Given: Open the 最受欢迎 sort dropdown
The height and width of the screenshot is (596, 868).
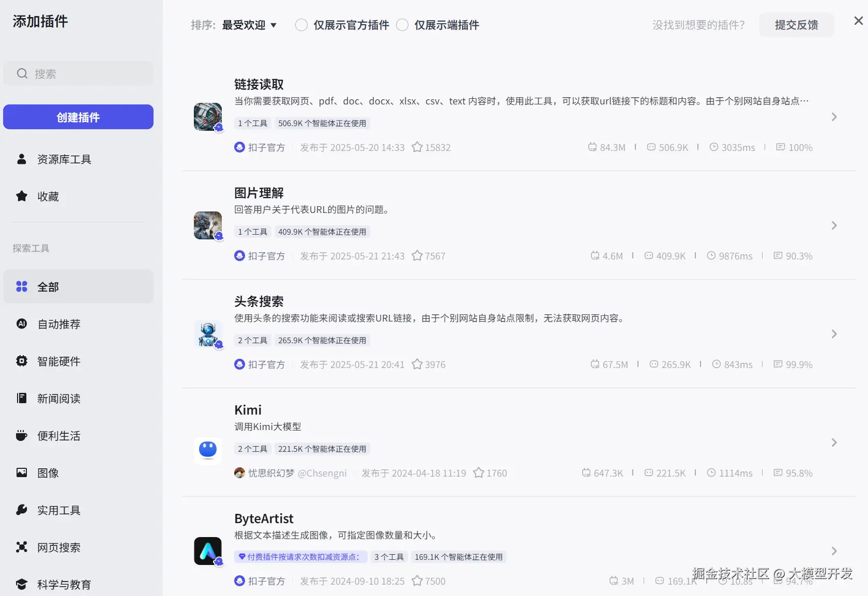Looking at the screenshot, I should pos(250,25).
